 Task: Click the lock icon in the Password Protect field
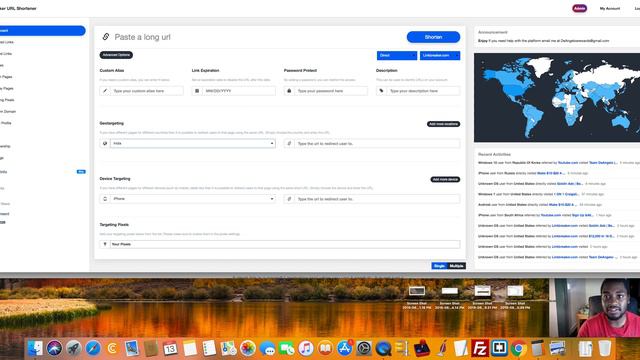click(289, 91)
